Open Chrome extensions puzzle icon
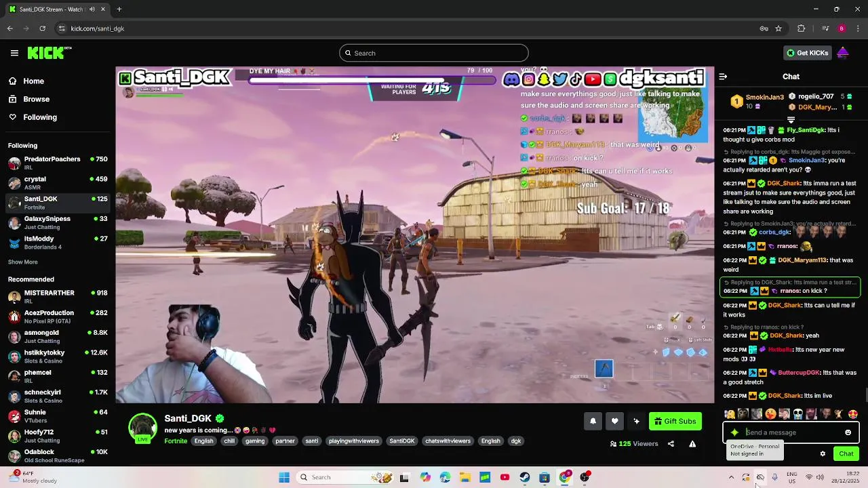868x488 pixels. (802, 28)
